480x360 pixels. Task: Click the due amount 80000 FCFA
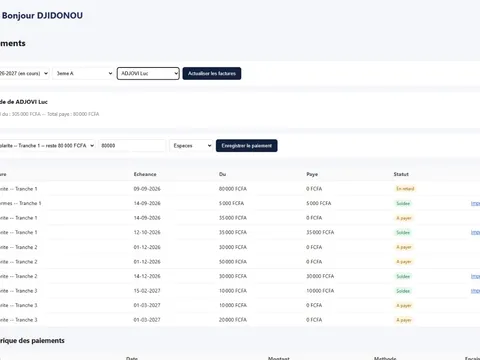233,189
